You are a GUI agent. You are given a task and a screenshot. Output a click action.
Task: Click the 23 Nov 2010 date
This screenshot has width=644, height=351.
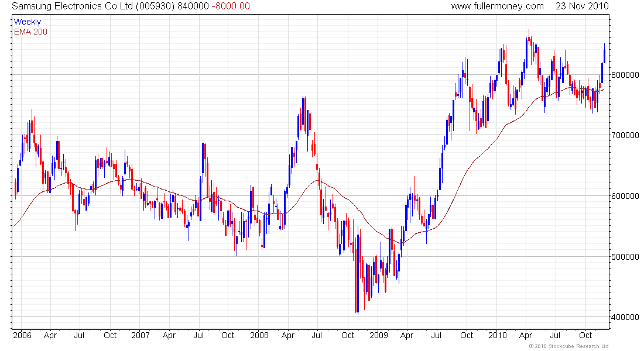[x=582, y=6]
